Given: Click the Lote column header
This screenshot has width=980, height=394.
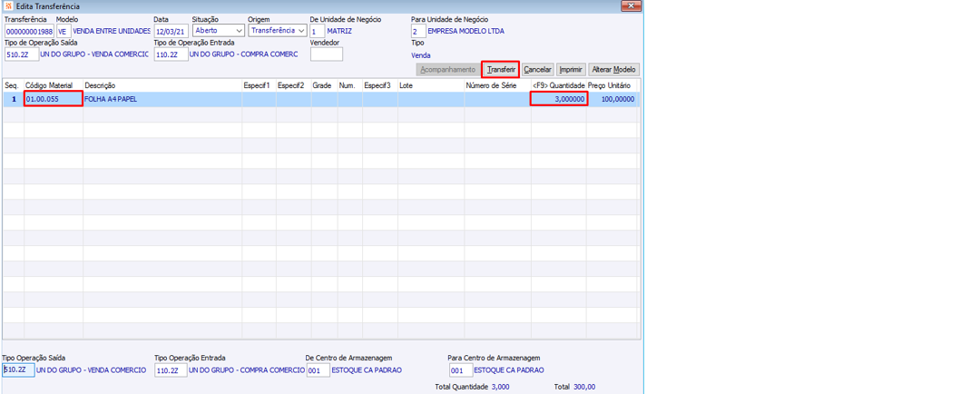Looking at the screenshot, I should coord(431,85).
